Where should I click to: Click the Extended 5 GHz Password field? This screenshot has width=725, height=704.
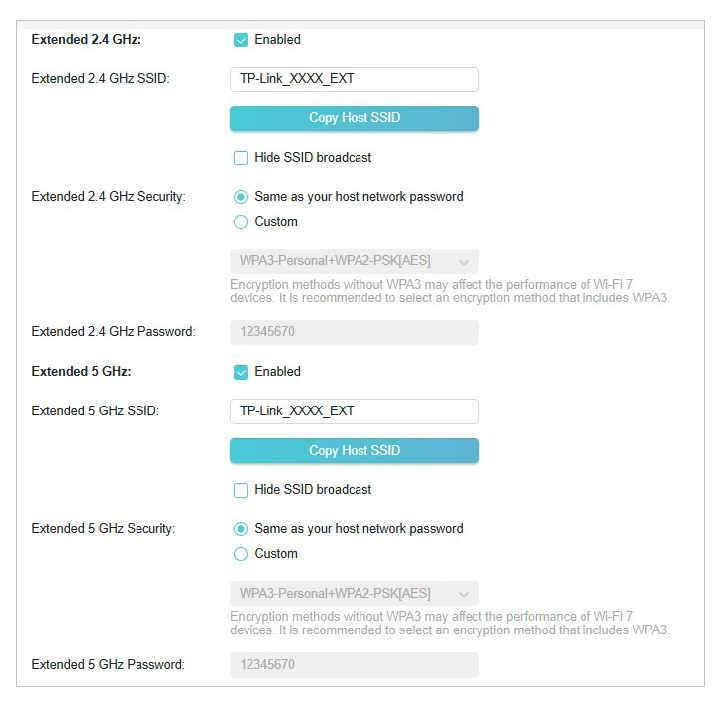(354, 665)
